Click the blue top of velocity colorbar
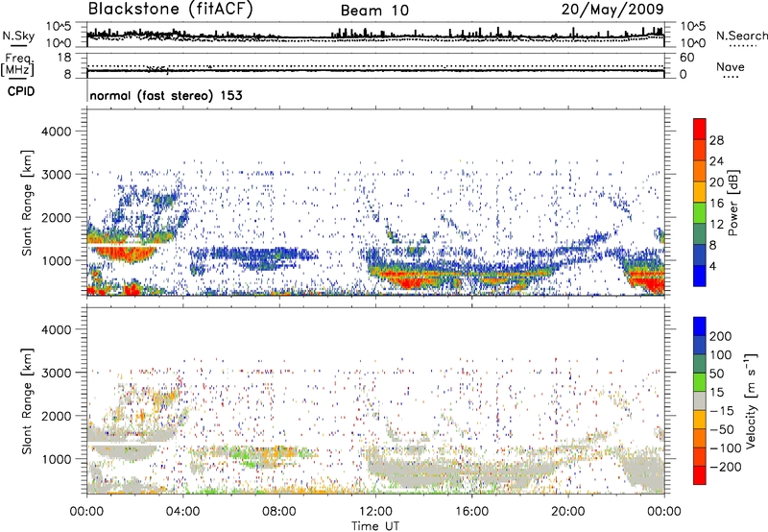 click(x=700, y=326)
